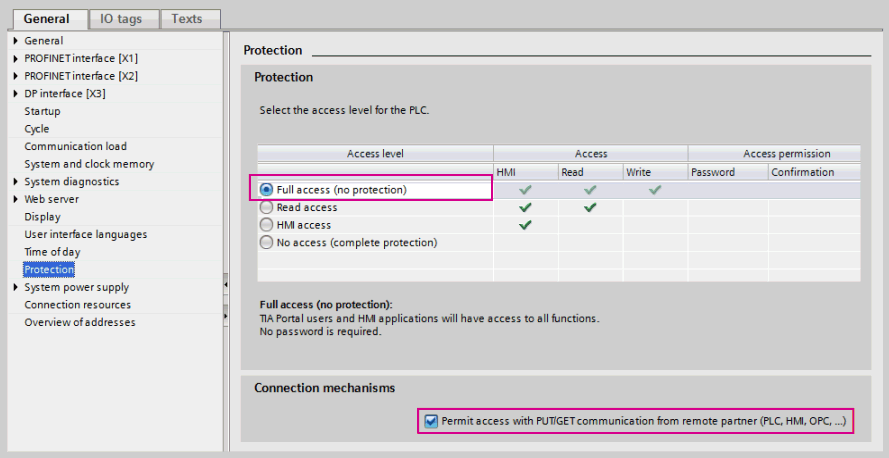Choose HMI access level option

click(266, 225)
